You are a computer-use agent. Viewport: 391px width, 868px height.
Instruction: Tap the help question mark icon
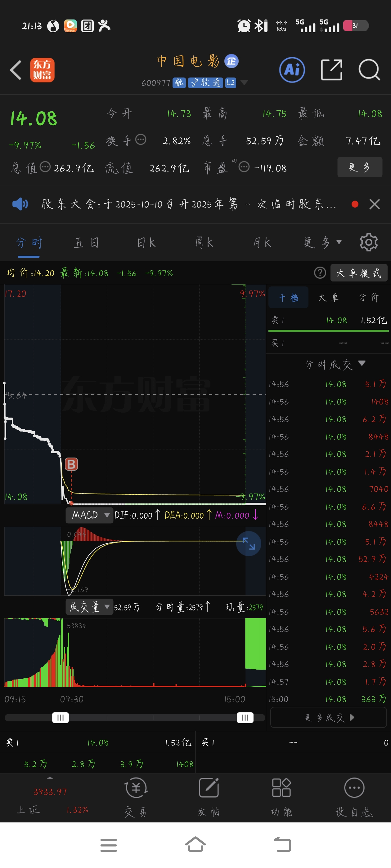pos(320,272)
